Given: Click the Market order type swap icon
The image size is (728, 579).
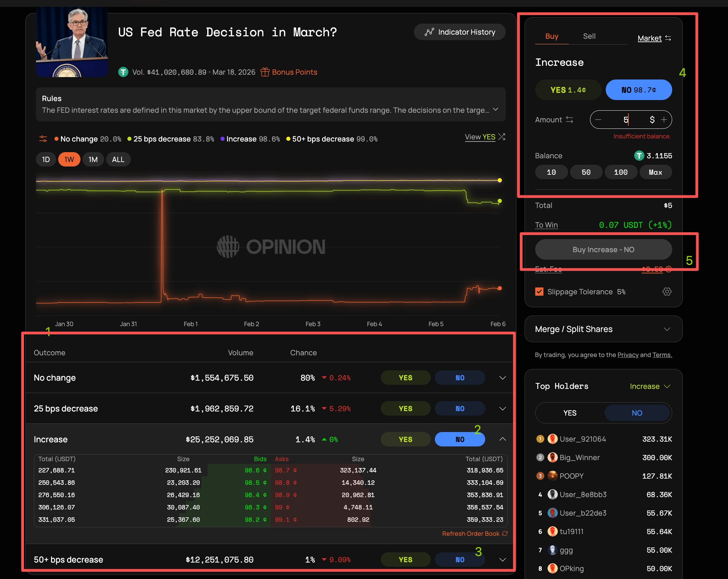Looking at the screenshot, I should click(x=668, y=38).
